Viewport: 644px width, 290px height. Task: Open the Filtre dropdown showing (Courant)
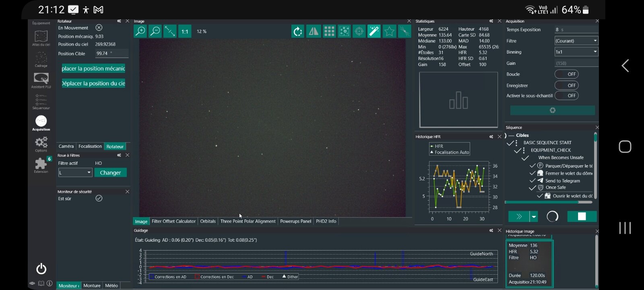[x=576, y=41]
